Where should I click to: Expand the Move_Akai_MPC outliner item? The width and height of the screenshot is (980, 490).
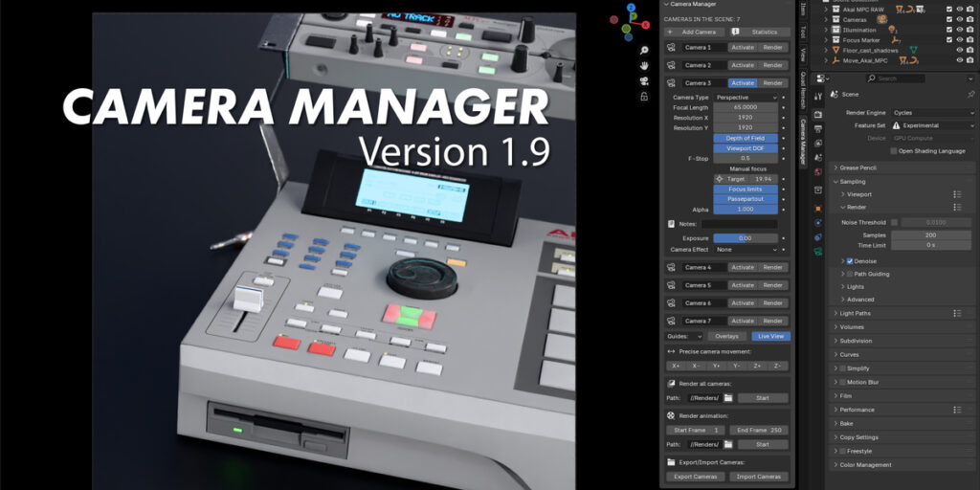pyautogui.click(x=826, y=60)
